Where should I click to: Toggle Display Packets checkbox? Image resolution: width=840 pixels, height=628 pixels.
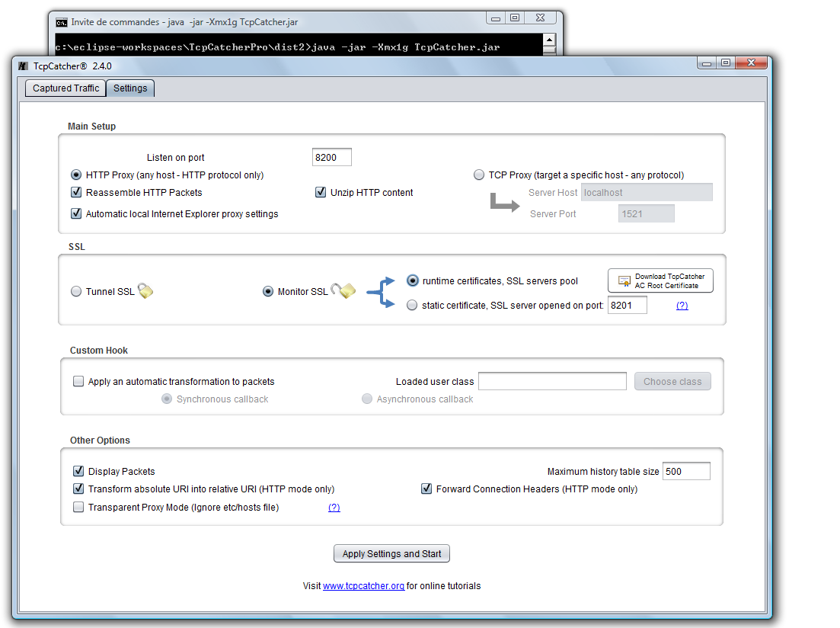click(78, 471)
